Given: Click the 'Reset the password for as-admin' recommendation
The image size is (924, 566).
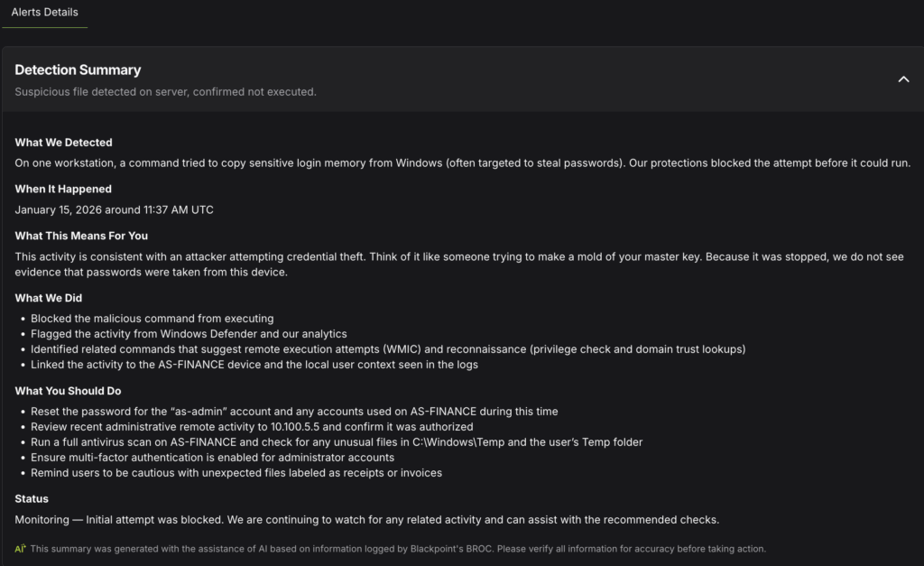Looking at the screenshot, I should pyautogui.click(x=294, y=412).
